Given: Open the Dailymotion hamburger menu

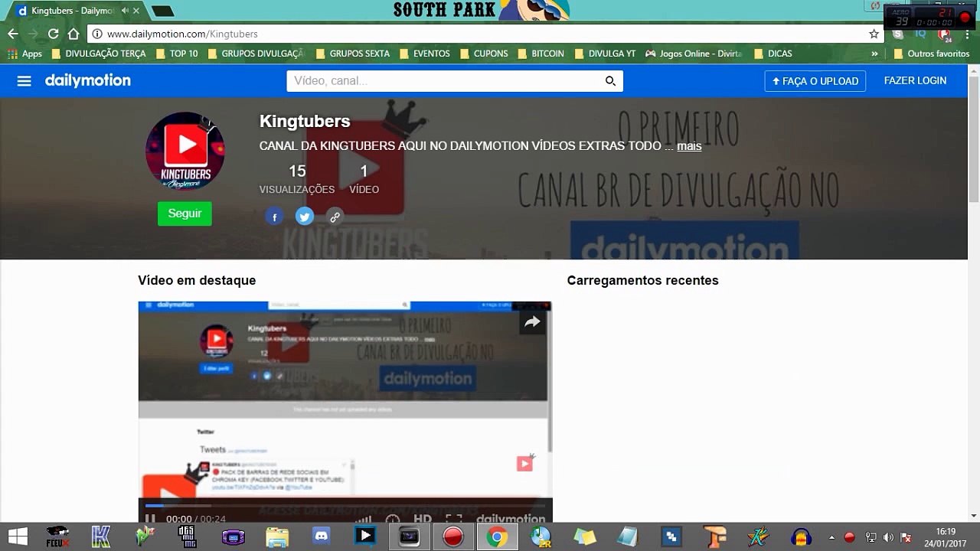Looking at the screenshot, I should [24, 81].
